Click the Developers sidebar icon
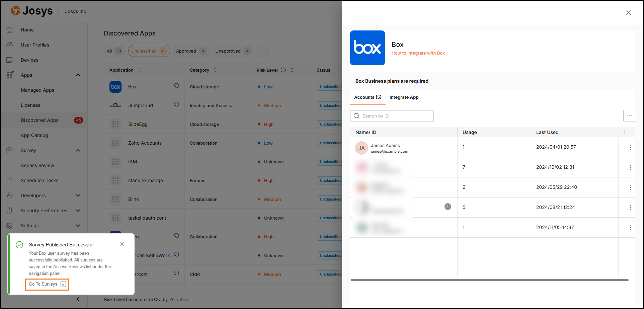644x309 pixels. tap(9, 196)
